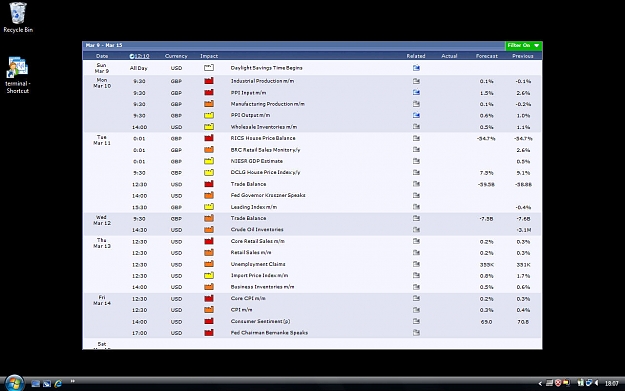Open related folder icon for PPI Input m/m
625x391 pixels.
click(x=416, y=92)
